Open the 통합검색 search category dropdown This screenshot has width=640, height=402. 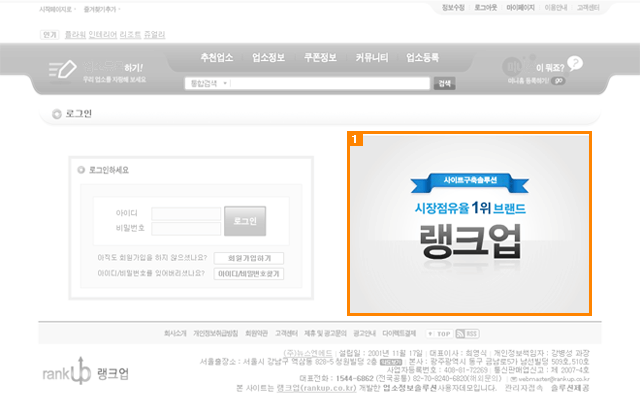pyautogui.click(x=208, y=83)
